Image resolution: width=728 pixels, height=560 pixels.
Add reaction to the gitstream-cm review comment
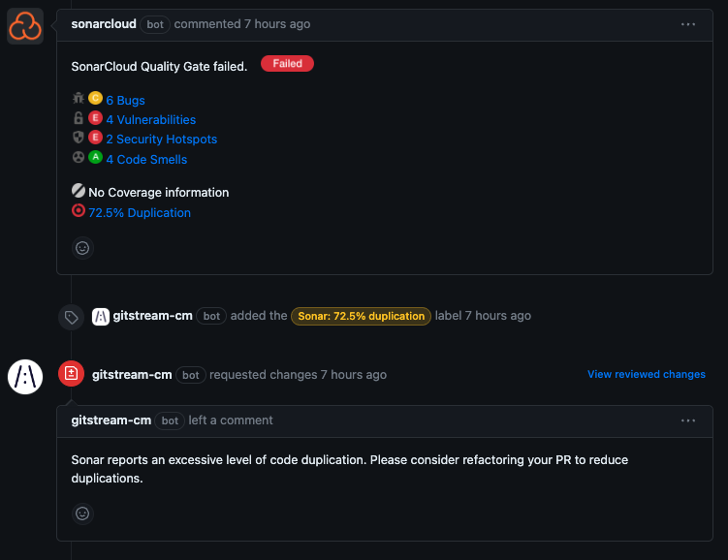tap(82, 513)
